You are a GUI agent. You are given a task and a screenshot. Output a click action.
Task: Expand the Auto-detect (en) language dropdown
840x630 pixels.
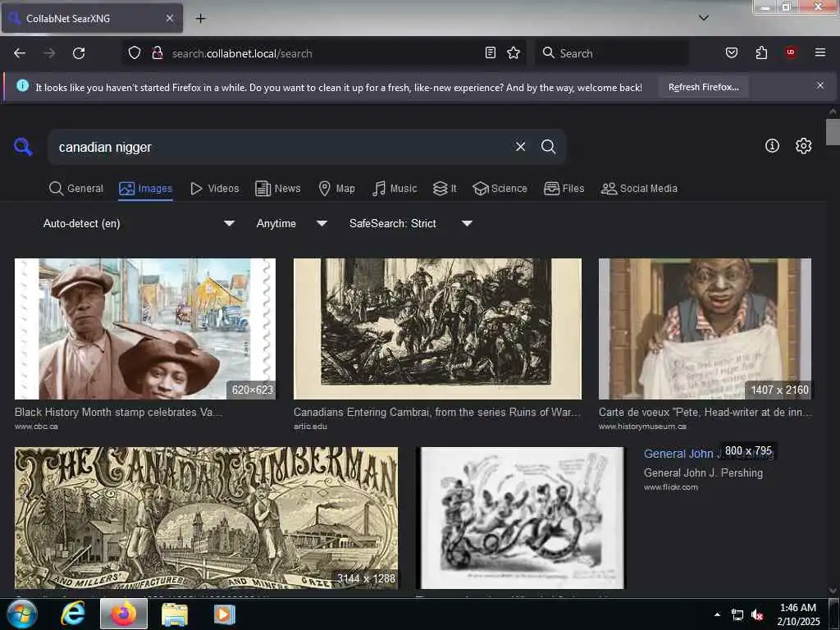click(x=139, y=223)
